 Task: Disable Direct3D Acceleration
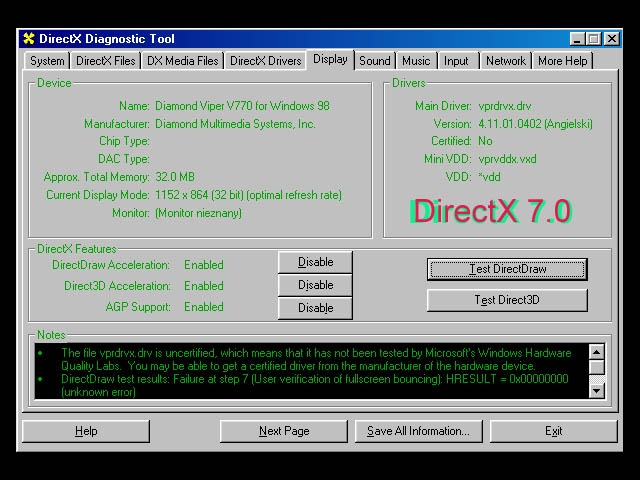tap(315, 285)
